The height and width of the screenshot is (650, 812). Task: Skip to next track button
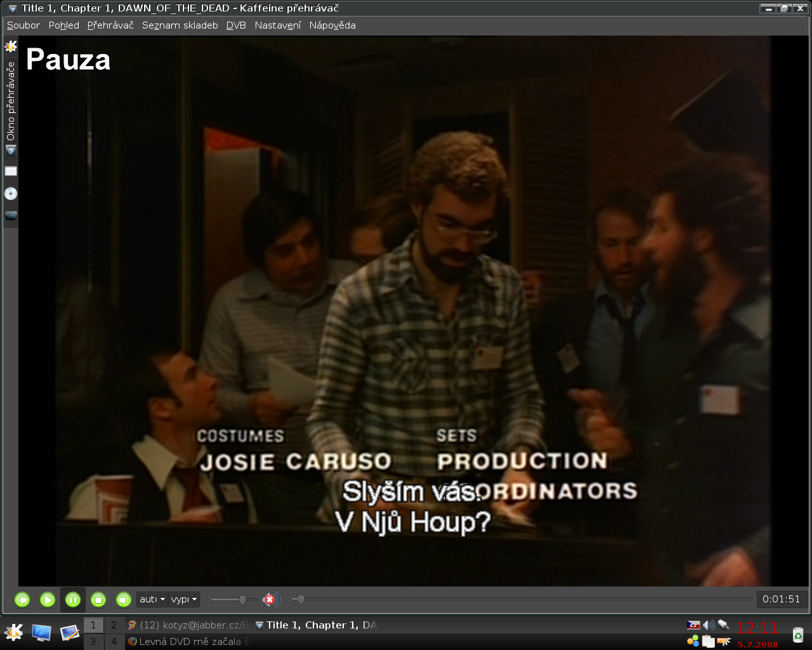124,599
